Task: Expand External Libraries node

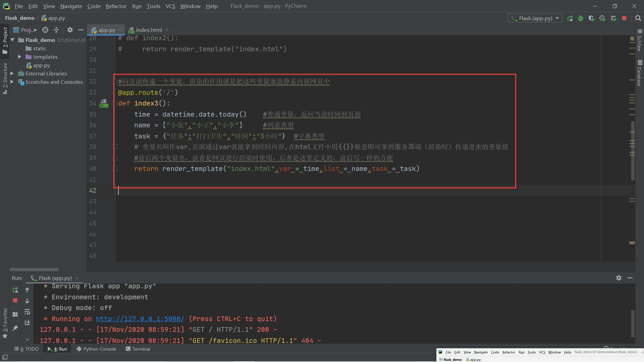Action: pyautogui.click(x=12, y=73)
